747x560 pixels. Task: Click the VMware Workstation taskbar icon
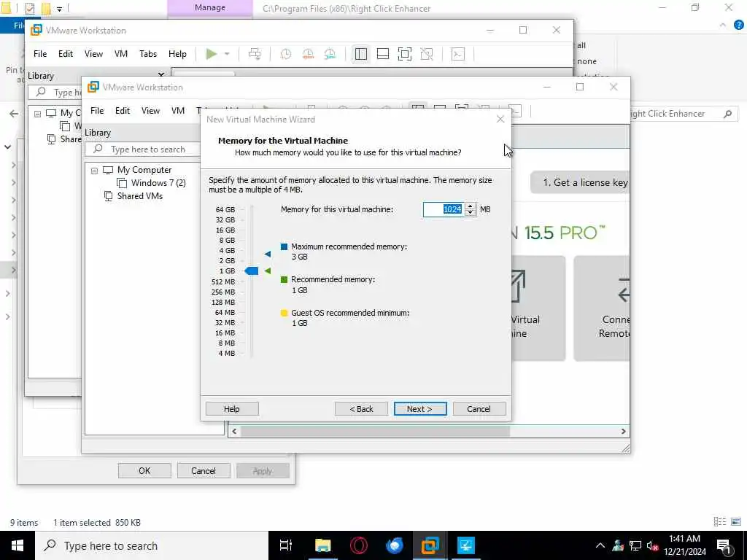(430, 545)
